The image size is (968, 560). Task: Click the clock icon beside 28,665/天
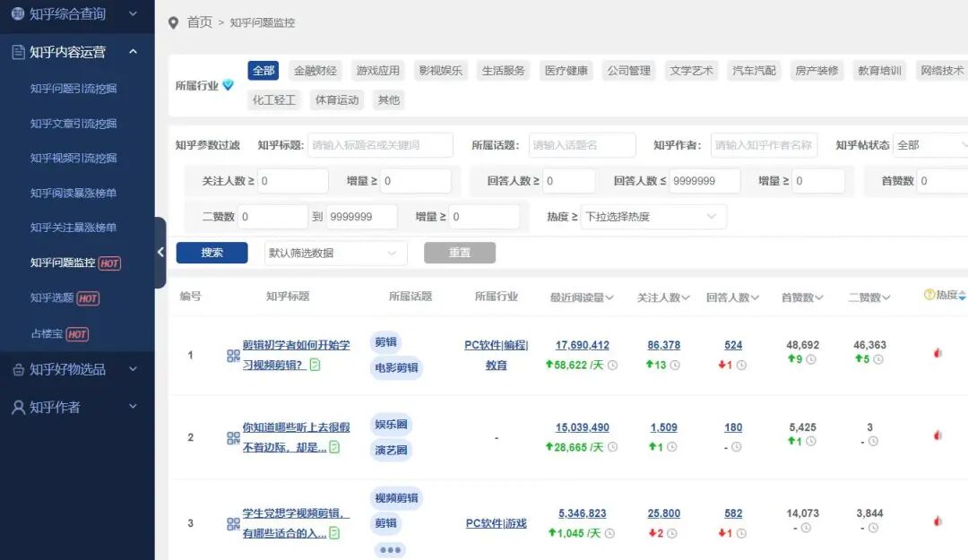pyautogui.click(x=612, y=447)
